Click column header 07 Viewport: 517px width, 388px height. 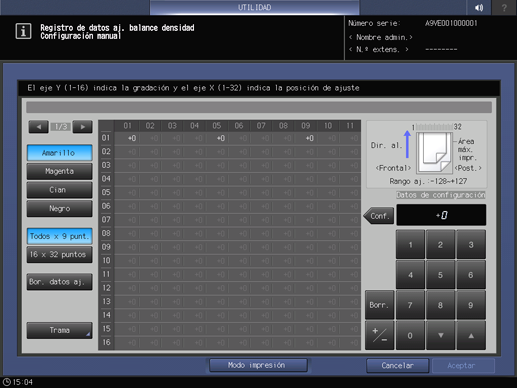click(x=261, y=126)
